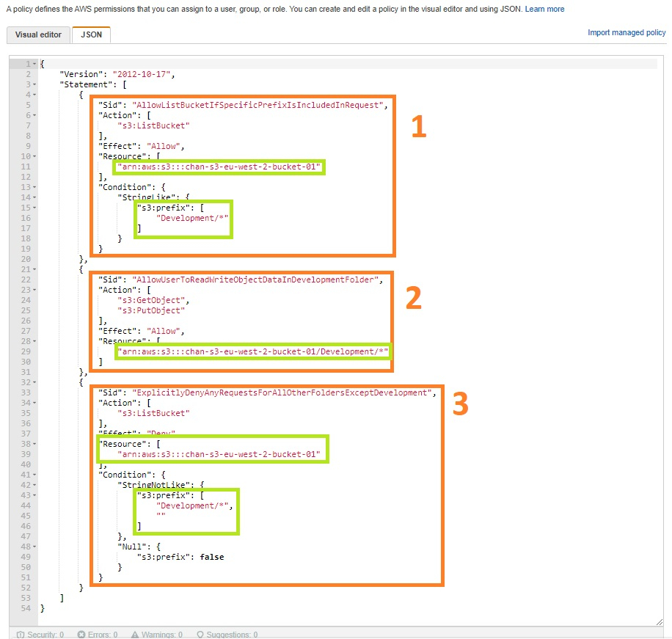Collapse the Condition block on line 13
This screenshot has height=639, width=672.
(x=34, y=187)
